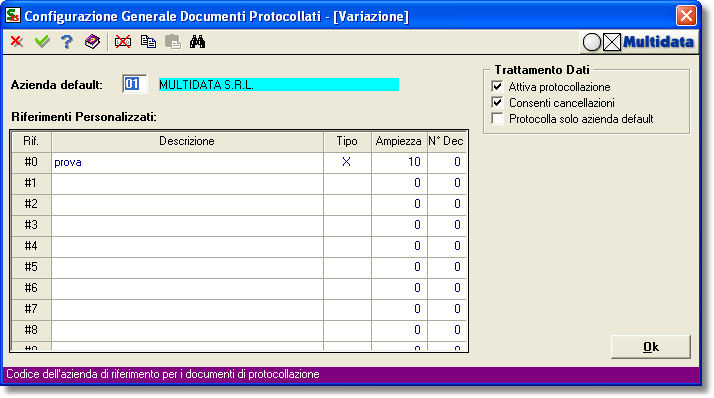
Task: Click the red X cancel toolbar icon
Action: 17,42
